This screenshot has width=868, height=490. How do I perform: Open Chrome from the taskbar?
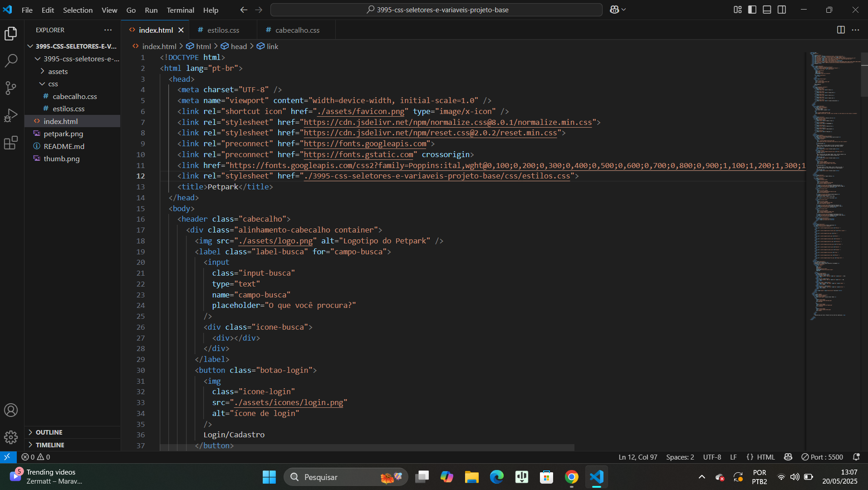click(x=572, y=477)
